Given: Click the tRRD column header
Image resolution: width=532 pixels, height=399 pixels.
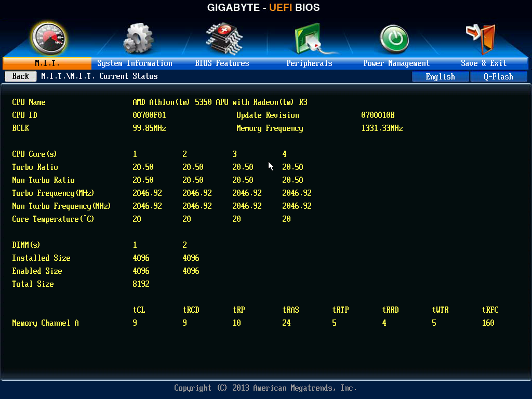Looking at the screenshot, I should click(x=390, y=310).
